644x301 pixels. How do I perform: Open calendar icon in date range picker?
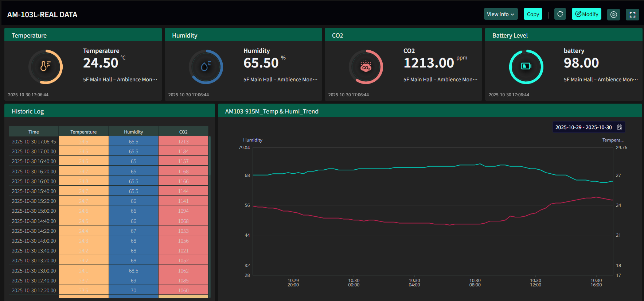pos(619,127)
